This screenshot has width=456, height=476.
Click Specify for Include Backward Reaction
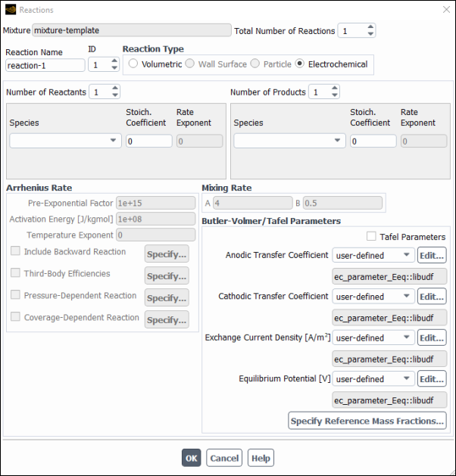coord(167,254)
